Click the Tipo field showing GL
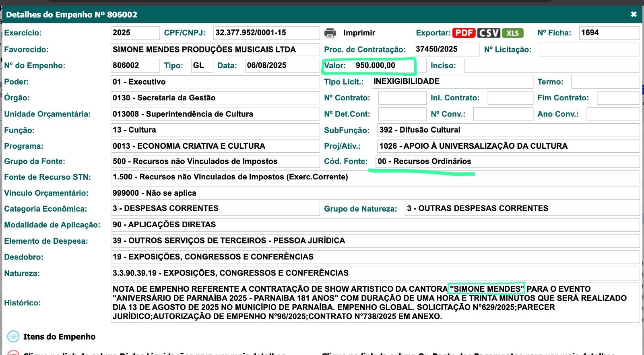644x355 pixels. coord(202,66)
